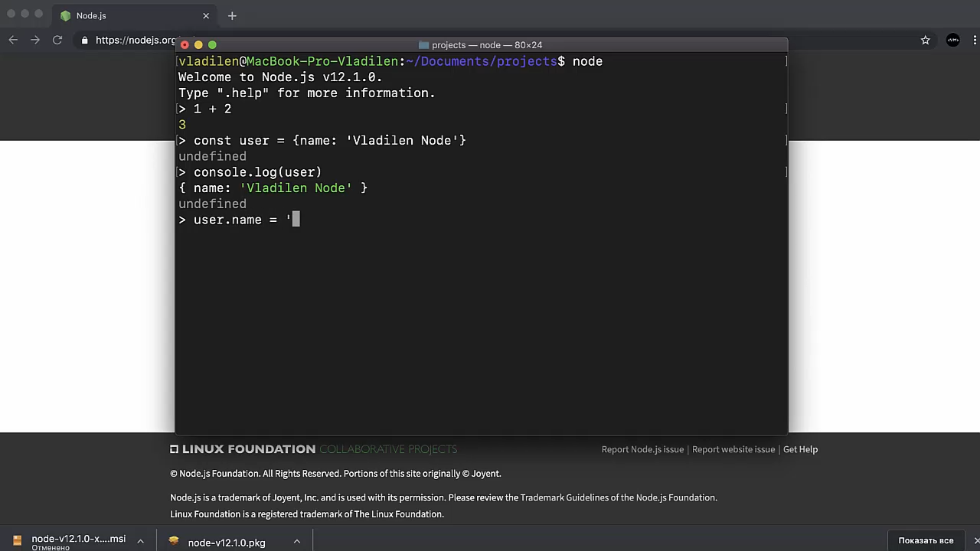
Task: Zoom the terminal window with green button
Action: pos(213,45)
